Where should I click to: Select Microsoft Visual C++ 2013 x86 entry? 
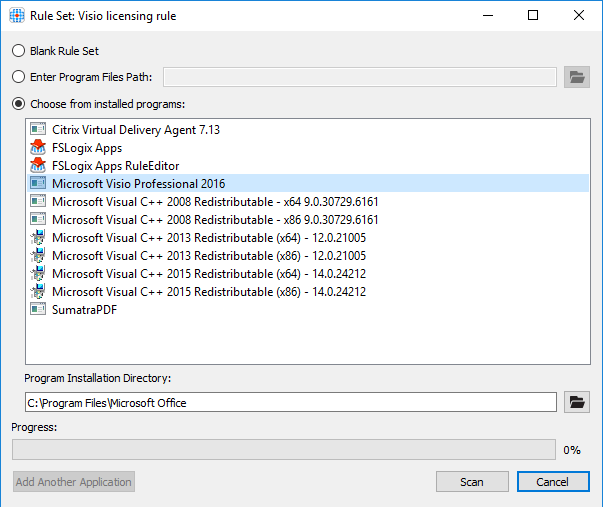pos(208,256)
